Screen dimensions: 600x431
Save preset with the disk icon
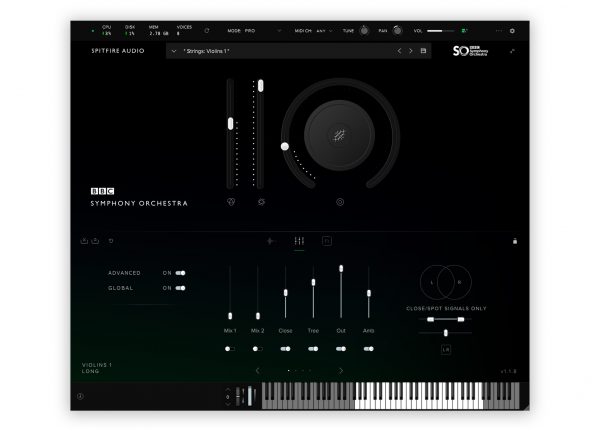[423, 51]
